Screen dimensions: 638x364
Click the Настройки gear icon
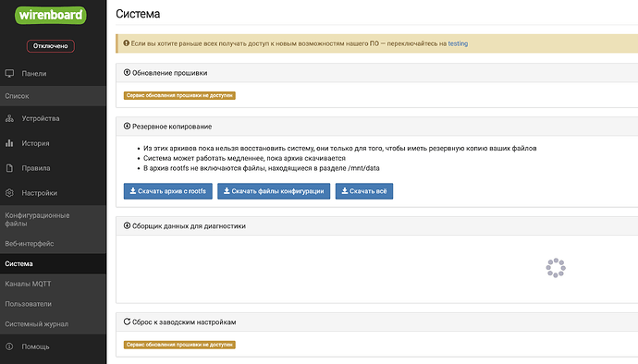9,193
